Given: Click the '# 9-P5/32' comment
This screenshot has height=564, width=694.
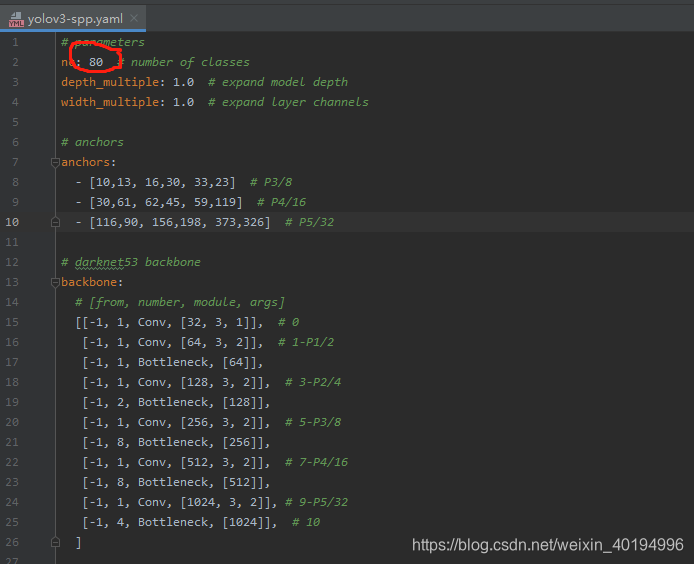Looking at the screenshot, I should point(316,502).
